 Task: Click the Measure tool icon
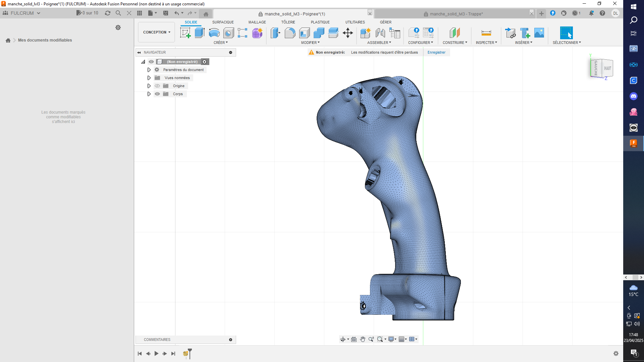pyautogui.click(x=486, y=33)
